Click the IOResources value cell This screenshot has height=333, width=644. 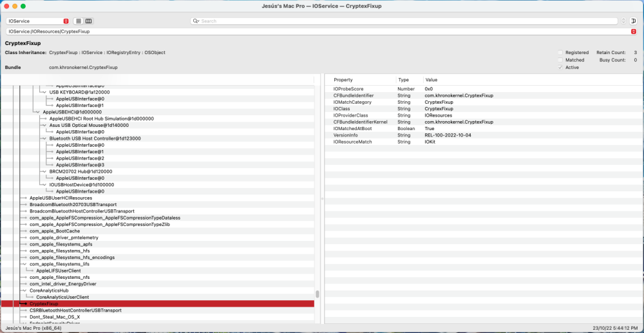pyautogui.click(x=437, y=115)
